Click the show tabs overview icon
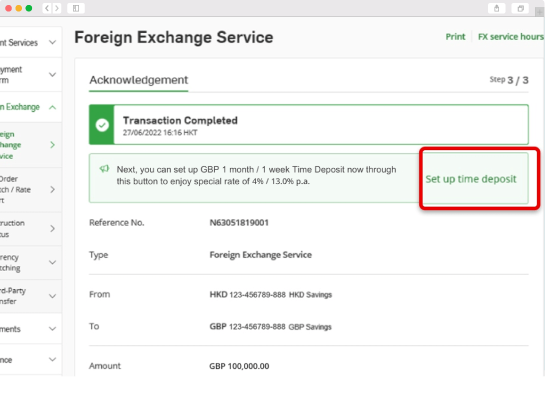This screenshot has width=545, height=397. pos(520,8)
